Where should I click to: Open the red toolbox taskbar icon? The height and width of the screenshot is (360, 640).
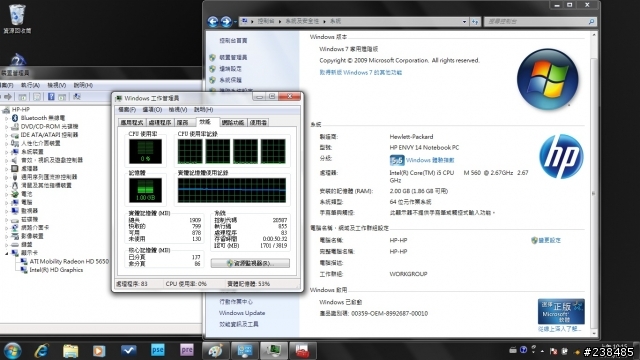[302, 351]
